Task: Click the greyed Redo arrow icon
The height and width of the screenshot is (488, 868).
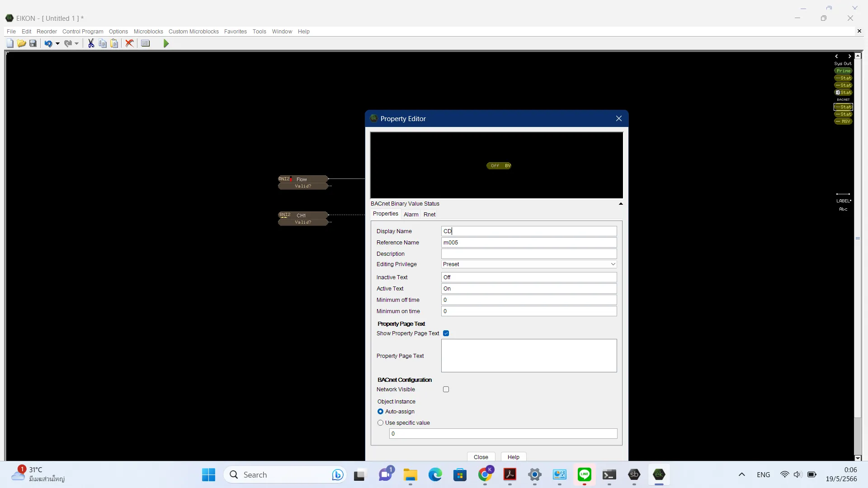Action: pos(68,43)
